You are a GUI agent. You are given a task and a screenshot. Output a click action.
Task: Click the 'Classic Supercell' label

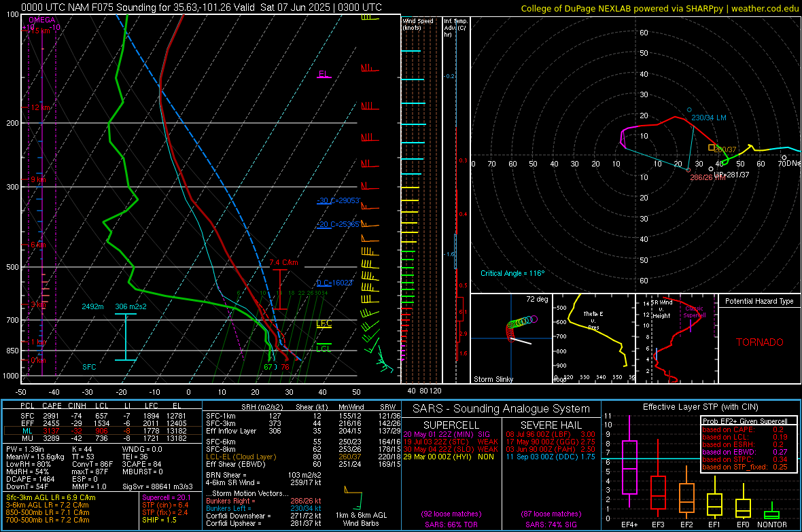click(x=695, y=312)
